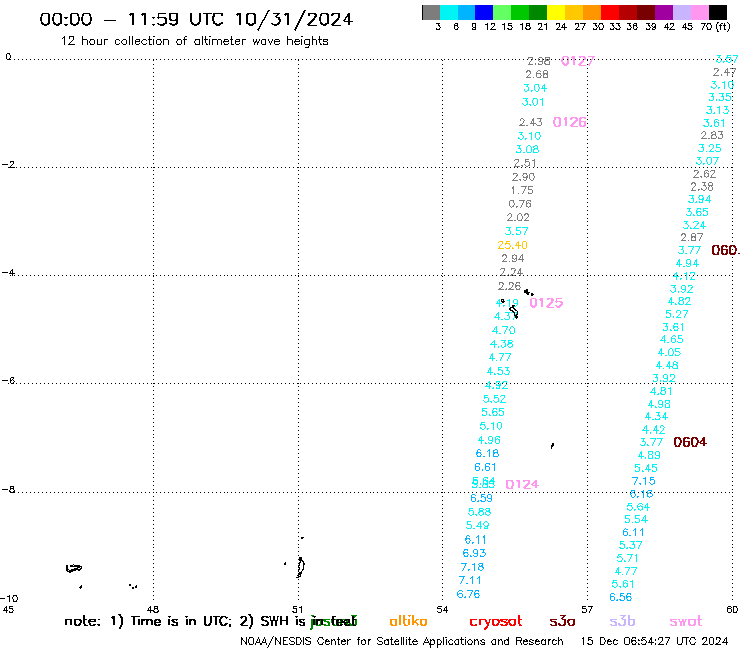Viewport: 740px width, 650px height.
Task: Click the 3.04 wave height value
Action: click(535, 88)
